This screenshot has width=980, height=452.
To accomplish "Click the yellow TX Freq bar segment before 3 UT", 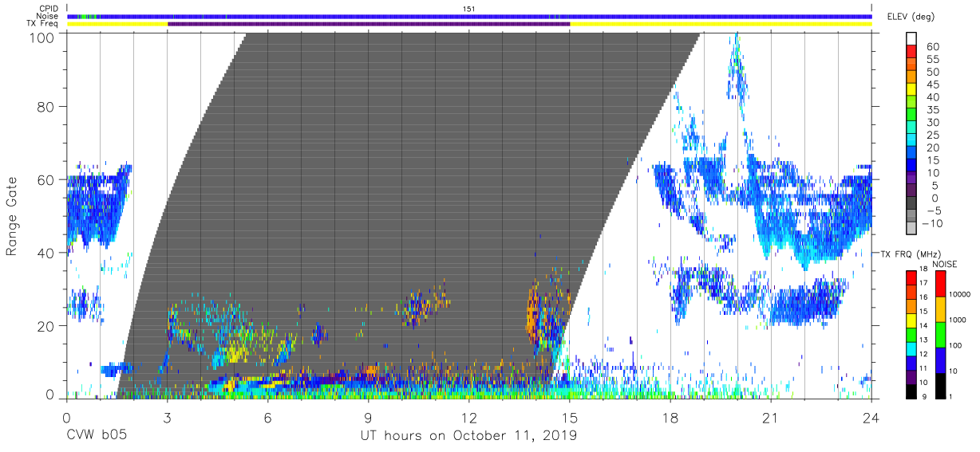I will (x=117, y=24).
